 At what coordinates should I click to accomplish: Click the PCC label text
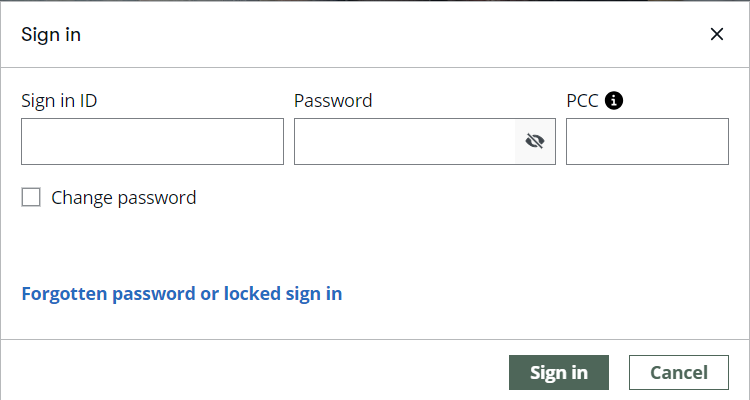[582, 100]
